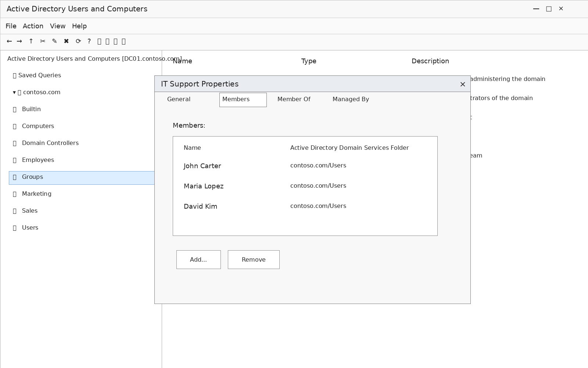Open the File menu
This screenshot has height=368, width=588.
click(x=11, y=26)
